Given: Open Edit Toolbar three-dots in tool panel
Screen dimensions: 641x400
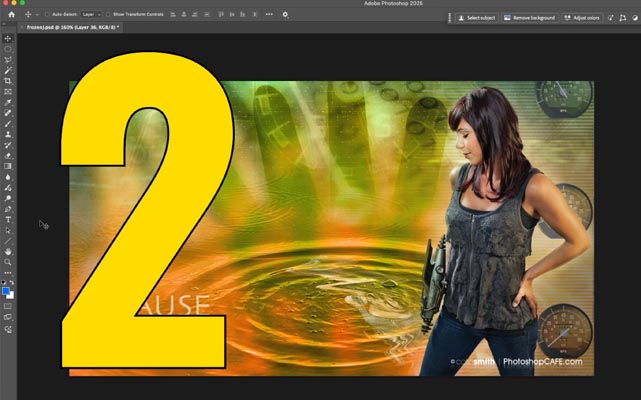Looking at the screenshot, I should tap(8, 273).
